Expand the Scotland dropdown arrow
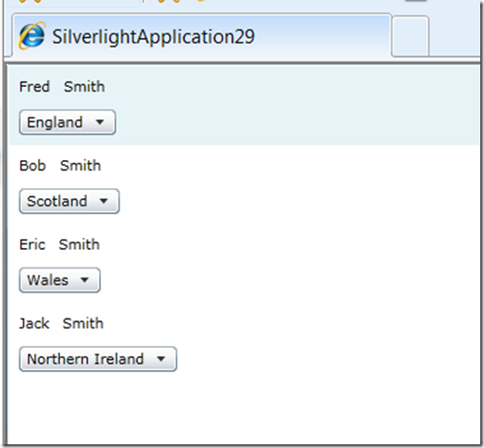 tap(104, 201)
